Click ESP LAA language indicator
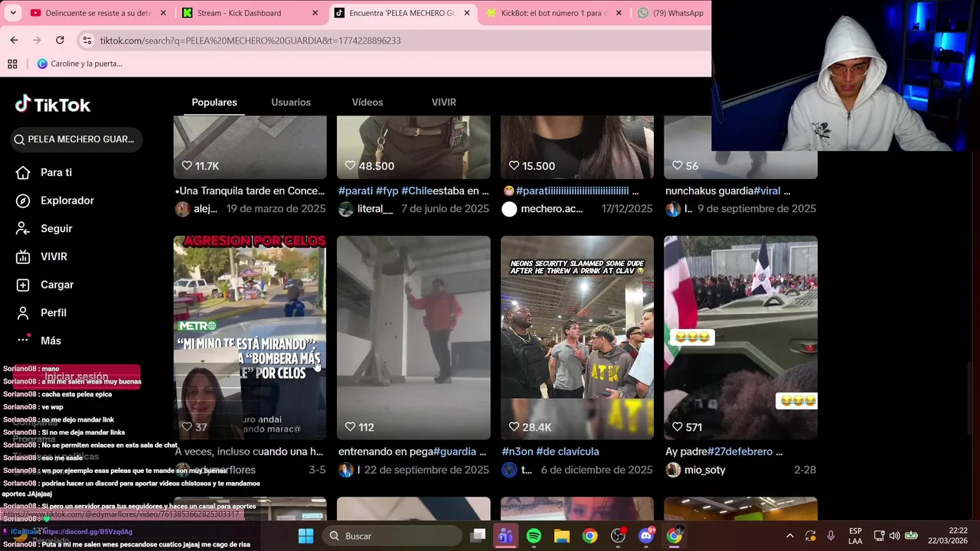This screenshot has height=551, width=980. [855, 536]
